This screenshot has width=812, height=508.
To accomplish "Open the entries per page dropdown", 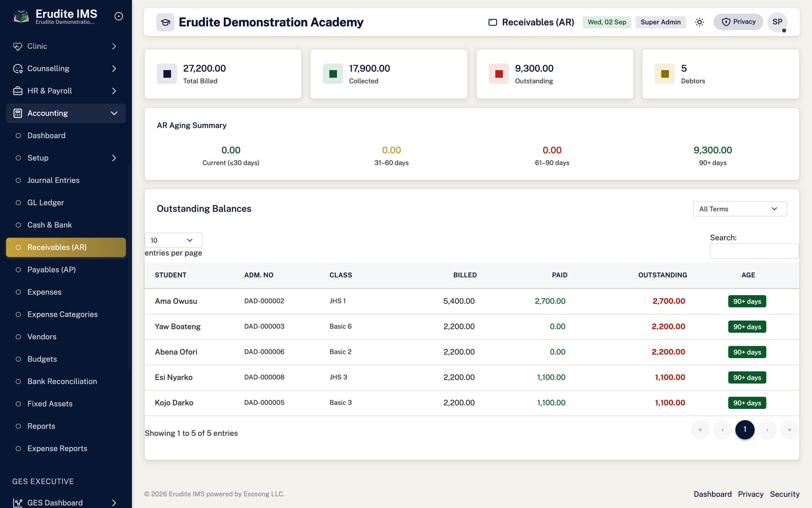I will click(x=174, y=240).
